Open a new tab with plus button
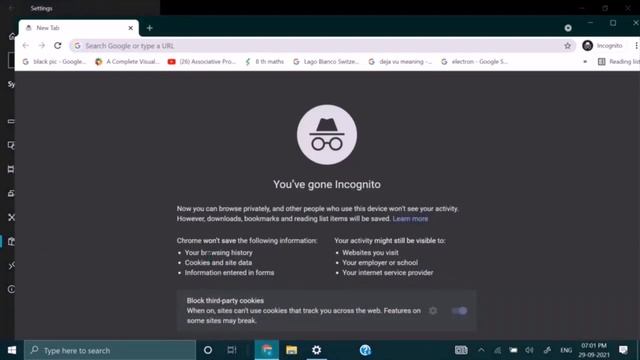The width and height of the screenshot is (640, 360). tap(149, 28)
